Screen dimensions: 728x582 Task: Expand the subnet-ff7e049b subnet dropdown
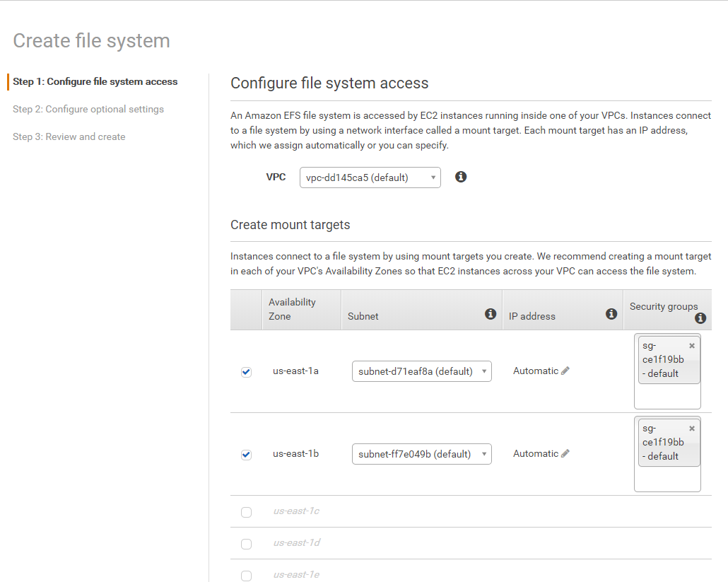point(421,454)
